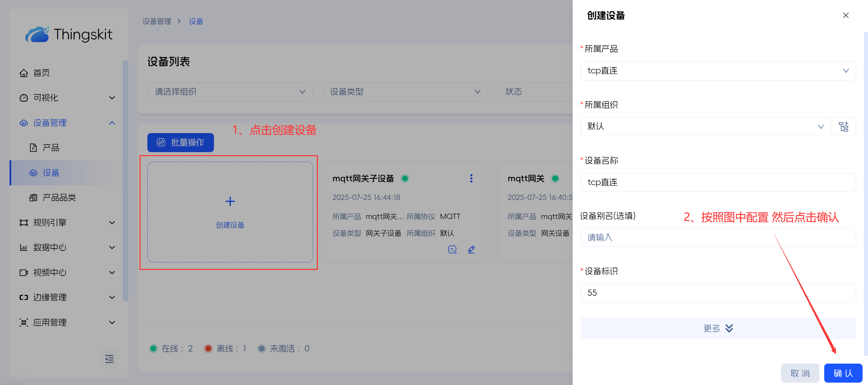The image size is (868, 385).
Task: Expand the 更多 section in the form
Action: pos(718,328)
